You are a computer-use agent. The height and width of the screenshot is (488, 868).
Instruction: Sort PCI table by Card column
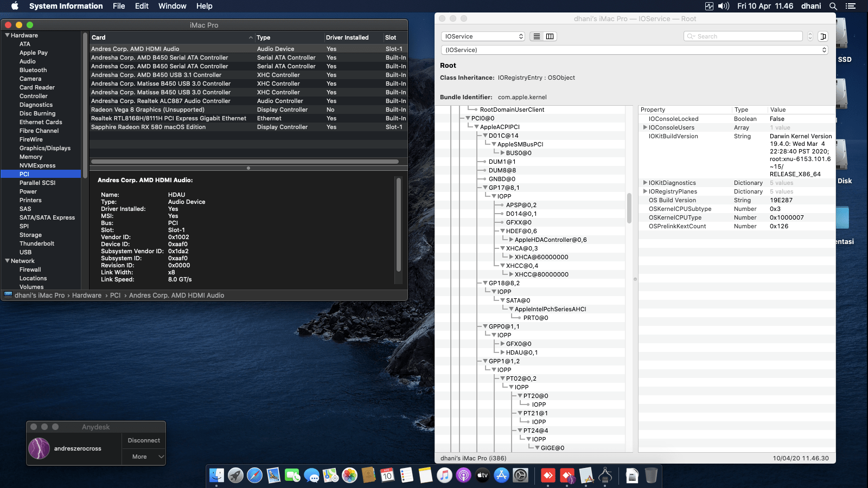point(173,37)
